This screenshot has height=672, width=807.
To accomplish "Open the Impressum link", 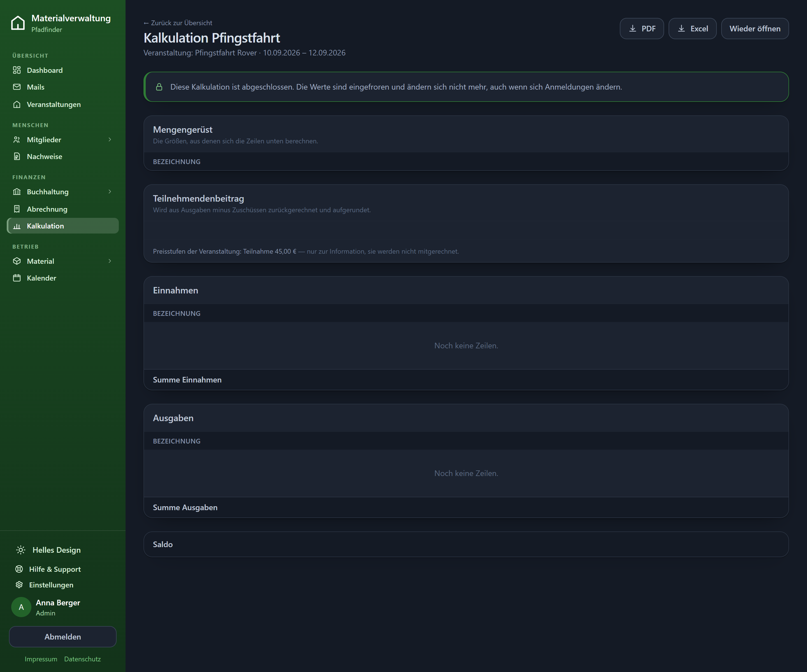I will click(x=41, y=659).
